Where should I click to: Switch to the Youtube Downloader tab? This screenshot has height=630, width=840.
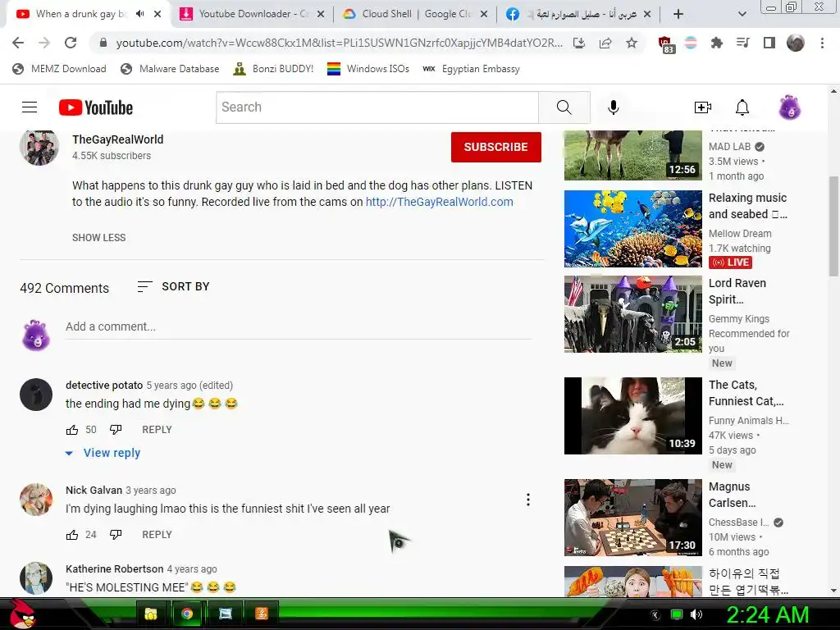pyautogui.click(x=253, y=14)
